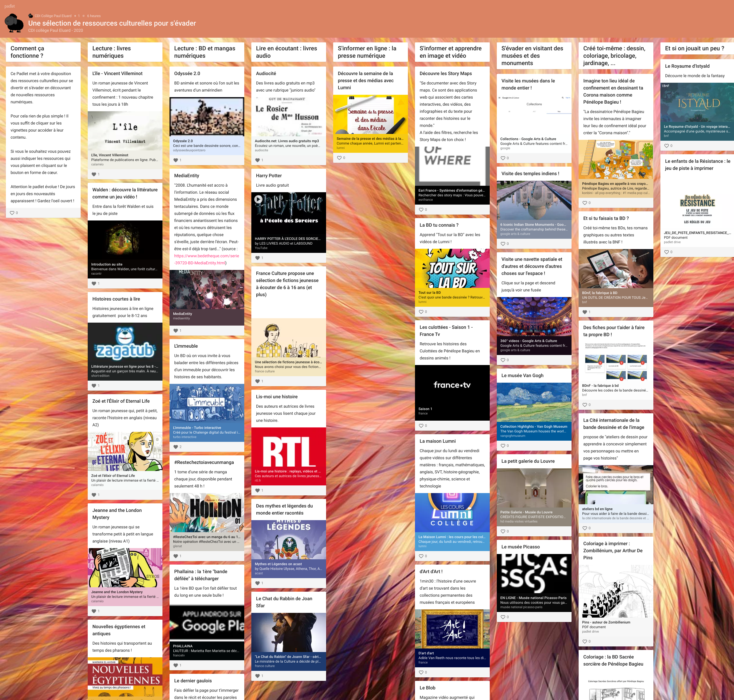Like France Culture fictions jeunesse post
This screenshot has height=700, width=734.
[x=257, y=381]
